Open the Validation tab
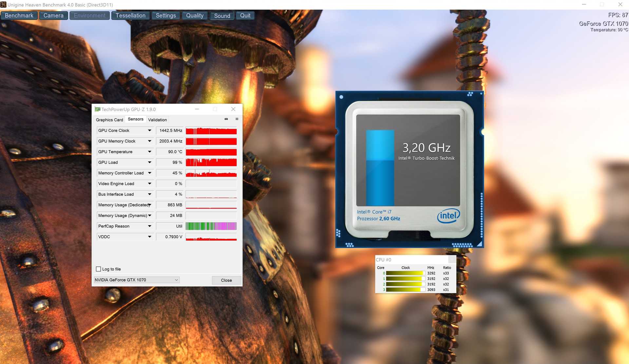 click(157, 120)
